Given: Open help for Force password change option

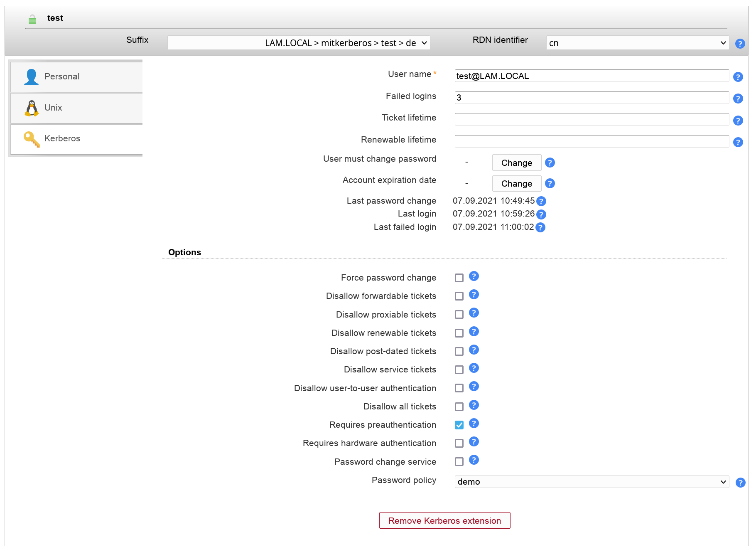Looking at the screenshot, I should pyautogui.click(x=474, y=276).
